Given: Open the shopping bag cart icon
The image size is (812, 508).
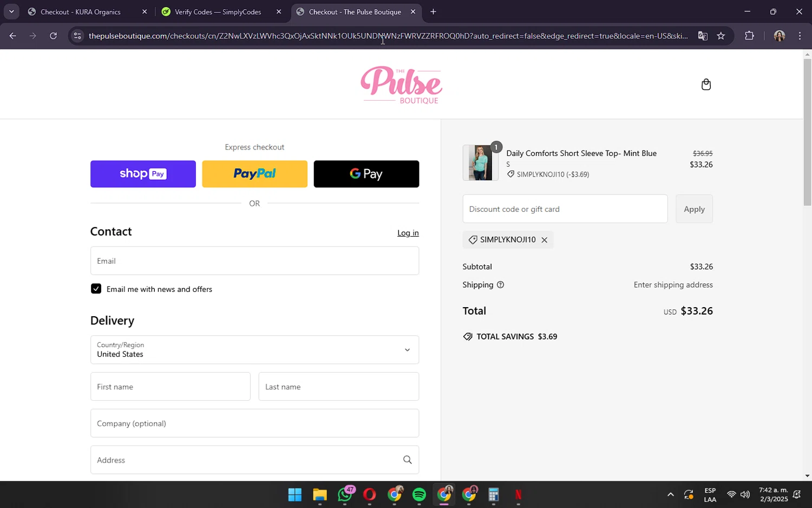Looking at the screenshot, I should (x=706, y=84).
